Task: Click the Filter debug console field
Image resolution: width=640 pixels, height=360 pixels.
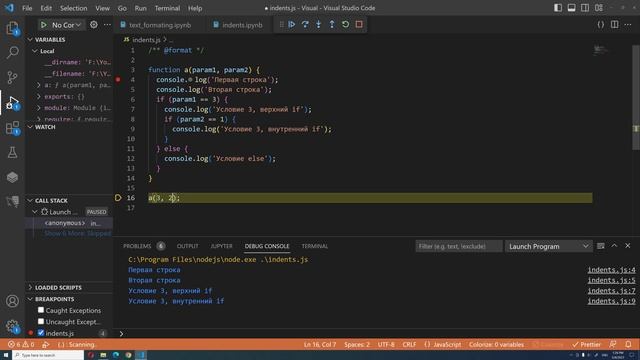Action: point(459,246)
